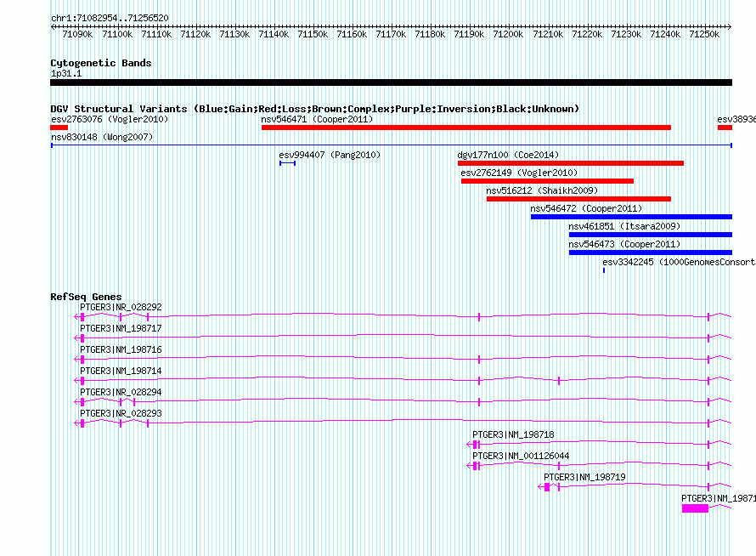The image size is (756, 556).
Task: Click the RefSeq Genes track title
Action: 86,297
